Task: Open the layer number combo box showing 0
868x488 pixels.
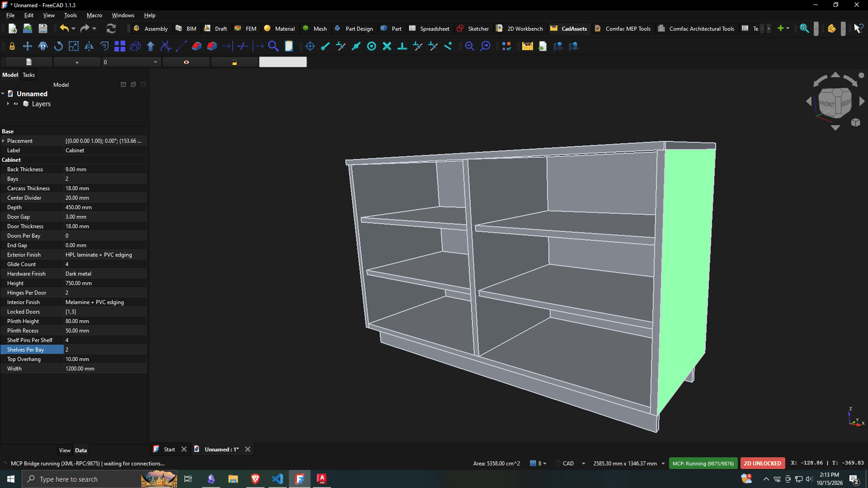Action: point(131,62)
